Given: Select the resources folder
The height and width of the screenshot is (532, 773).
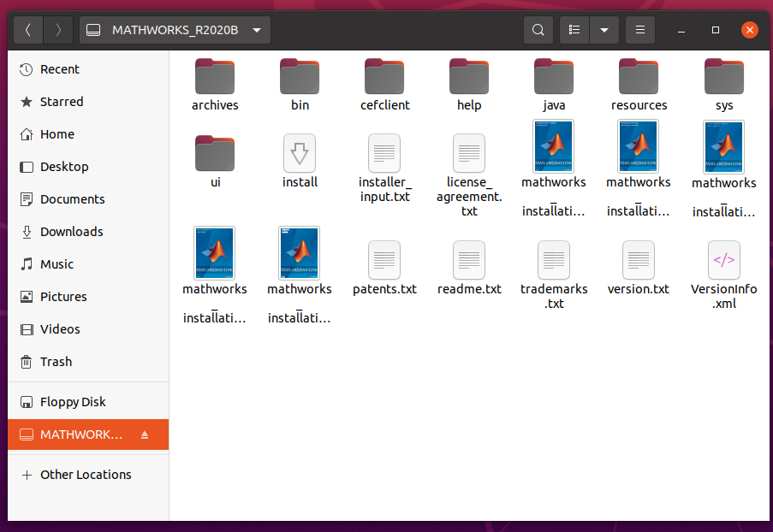Looking at the screenshot, I should coord(639,85).
